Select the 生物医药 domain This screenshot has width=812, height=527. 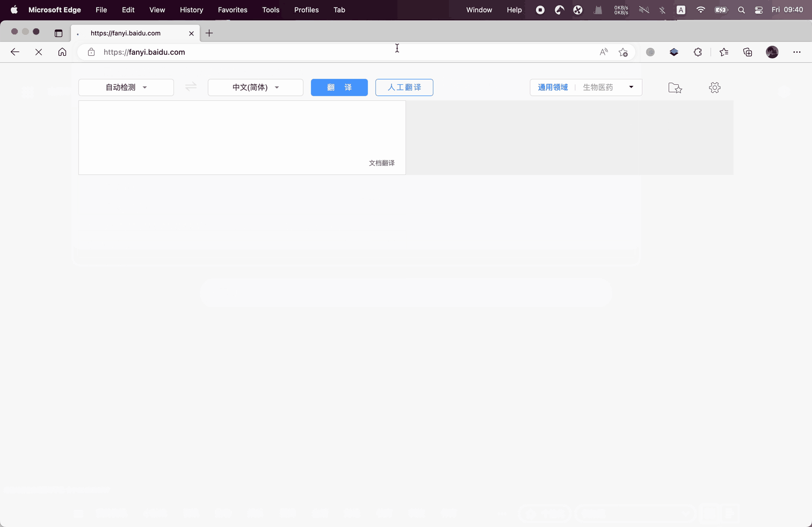(598, 87)
